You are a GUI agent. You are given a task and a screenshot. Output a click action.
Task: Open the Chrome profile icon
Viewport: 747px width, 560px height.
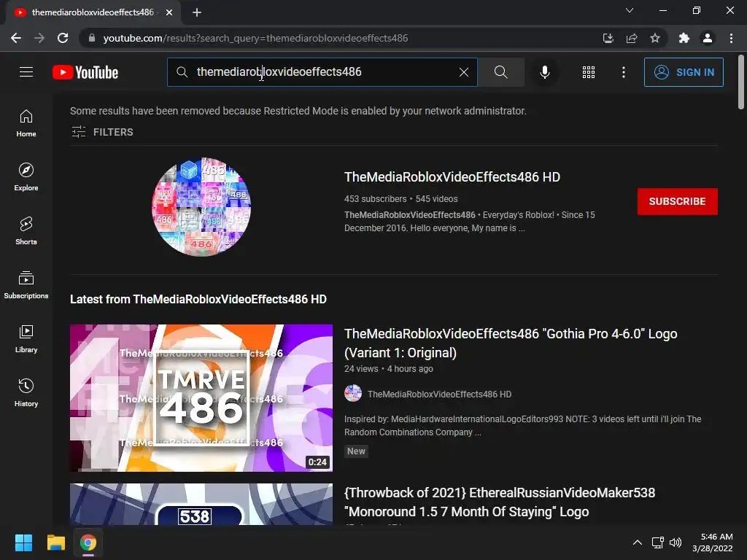708,38
